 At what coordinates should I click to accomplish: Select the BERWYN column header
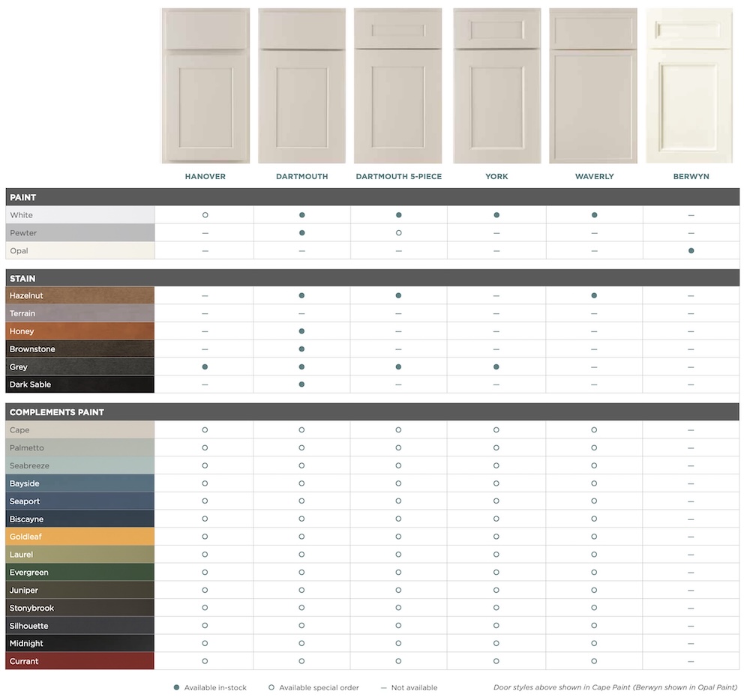(691, 176)
